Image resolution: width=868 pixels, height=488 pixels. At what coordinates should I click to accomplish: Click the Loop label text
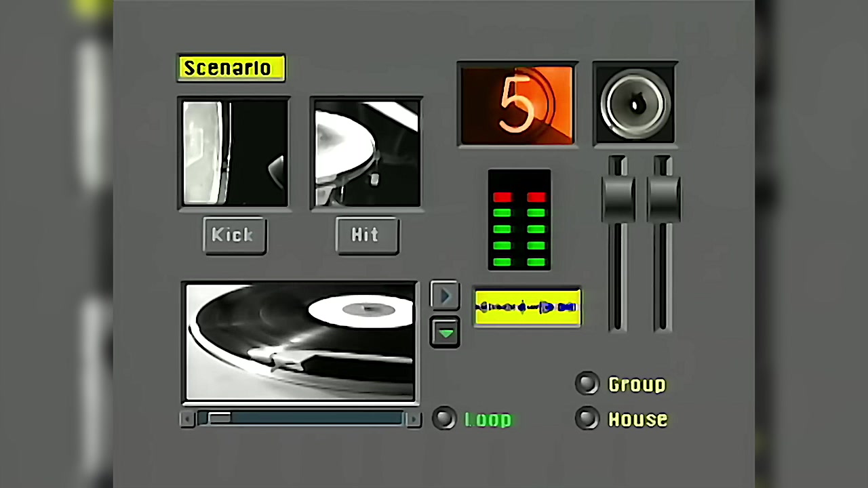(488, 420)
